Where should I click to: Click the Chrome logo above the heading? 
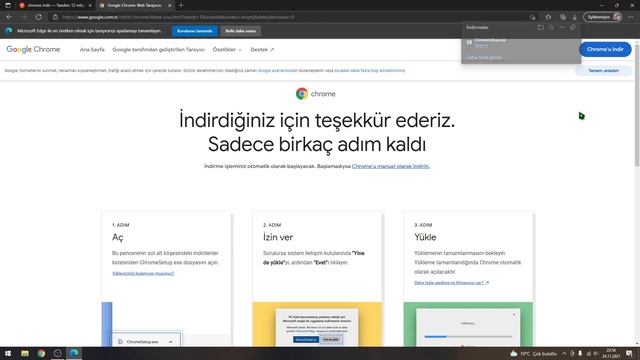pyautogui.click(x=316, y=94)
